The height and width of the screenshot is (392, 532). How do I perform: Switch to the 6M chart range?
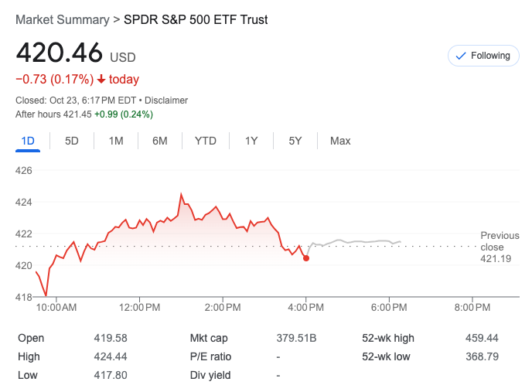tap(160, 141)
